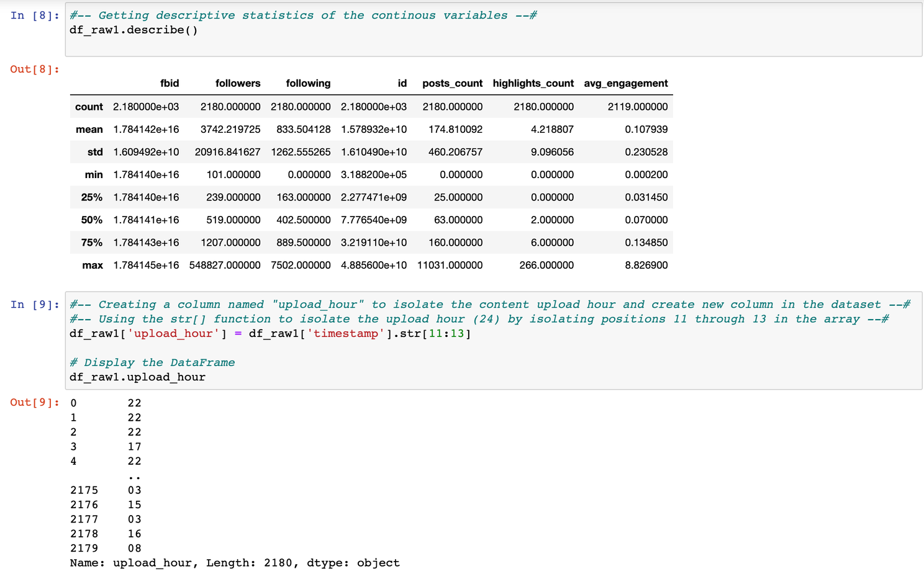Image resolution: width=924 pixels, height=574 pixels.
Task: Click the posts_count column header
Action: click(x=452, y=84)
